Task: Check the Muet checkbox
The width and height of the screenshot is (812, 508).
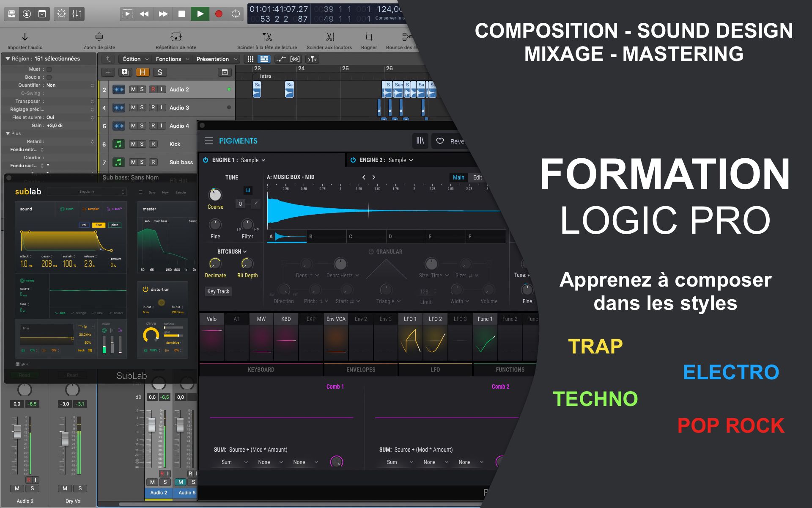Action: pos(49,69)
